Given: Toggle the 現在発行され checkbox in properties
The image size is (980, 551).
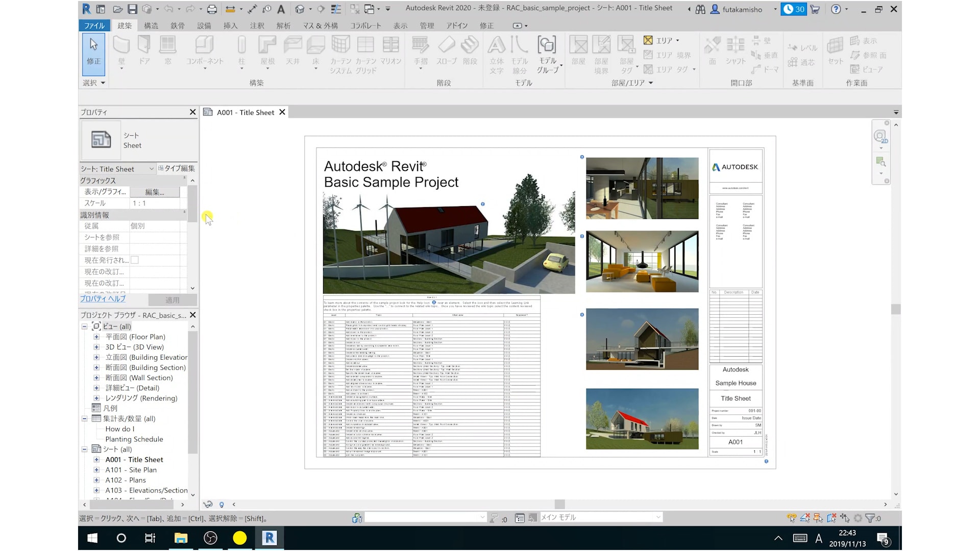Looking at the screenshot, I should click(x=135, y=260).
